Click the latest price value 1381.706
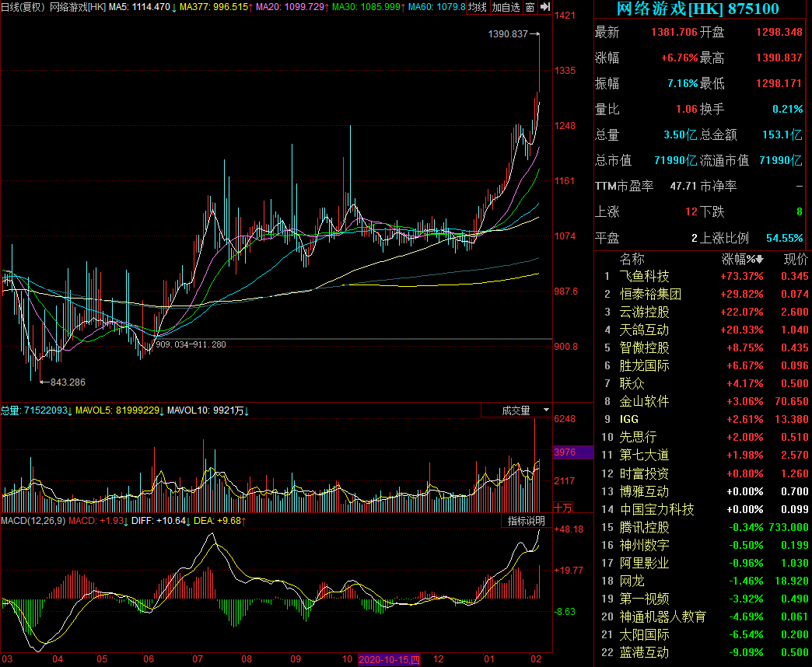The height and width of the screenshot is (667, 812). [674, 32]
